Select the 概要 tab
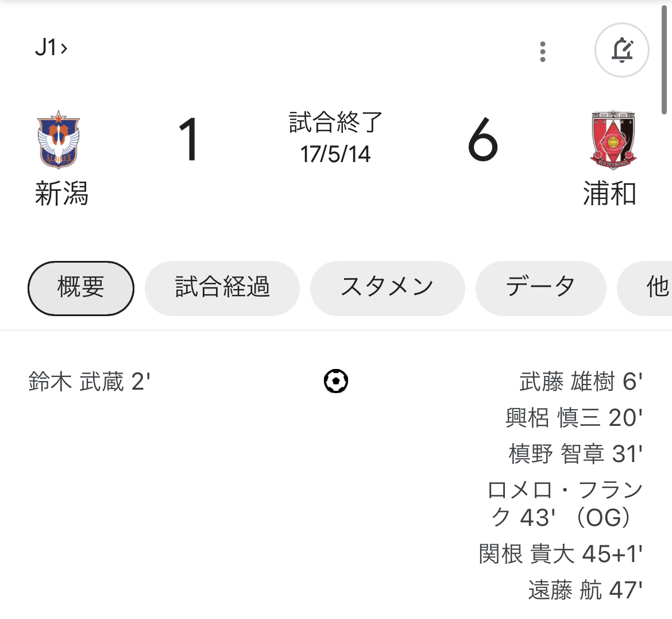This screenshot has height=619, width=672. (81, 289)
